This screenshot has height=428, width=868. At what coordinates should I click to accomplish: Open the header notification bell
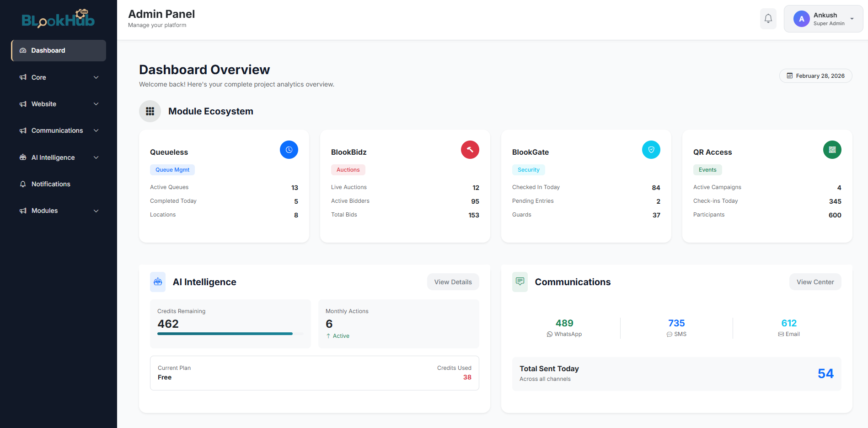click(x=768, y=19)
